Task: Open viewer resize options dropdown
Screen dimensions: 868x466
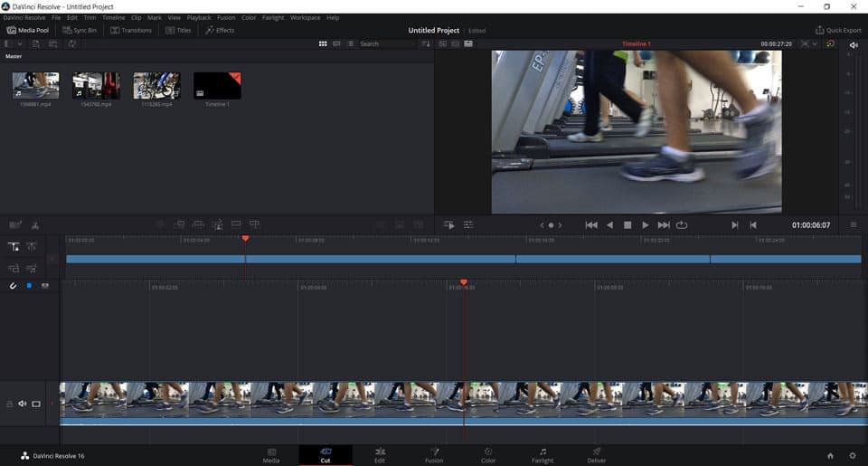Action: click(x=815, y=43)
